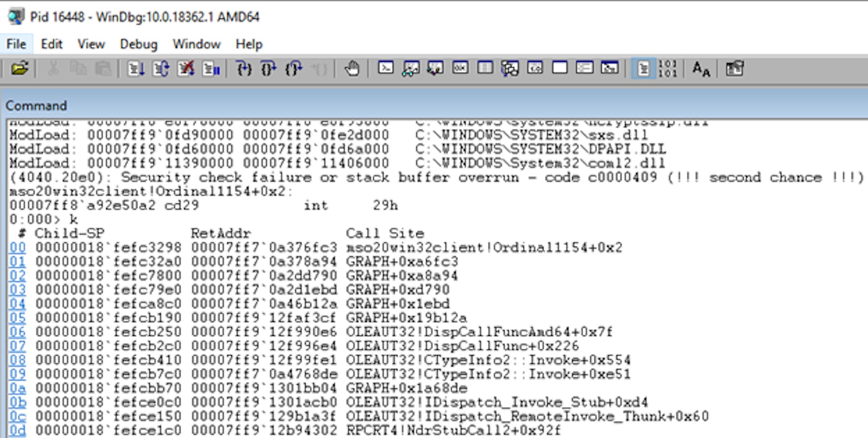Click stack frame link 02
This screenshot has width=868, height=438.
18,276
